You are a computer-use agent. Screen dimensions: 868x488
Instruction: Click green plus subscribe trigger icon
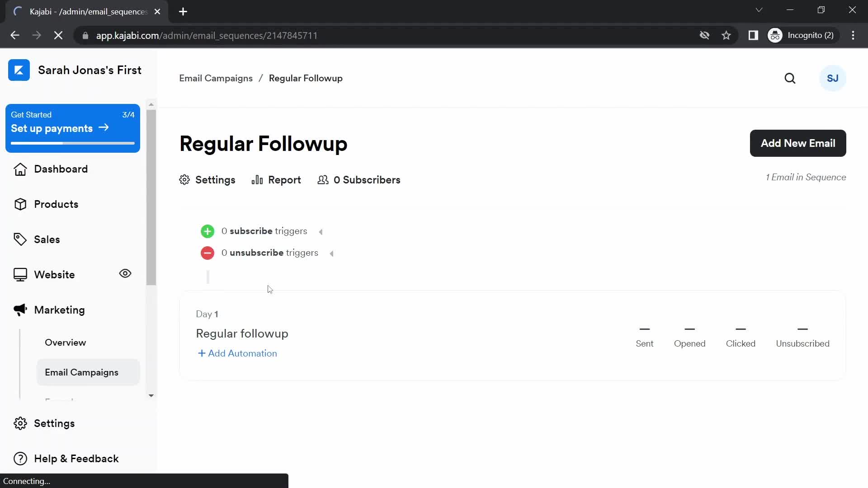[x=208, y=231]
